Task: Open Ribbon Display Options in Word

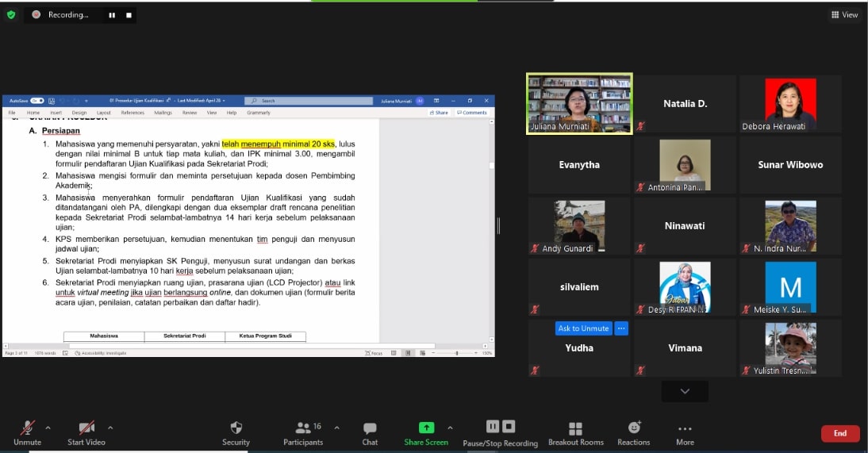Action: pos(436,101)
